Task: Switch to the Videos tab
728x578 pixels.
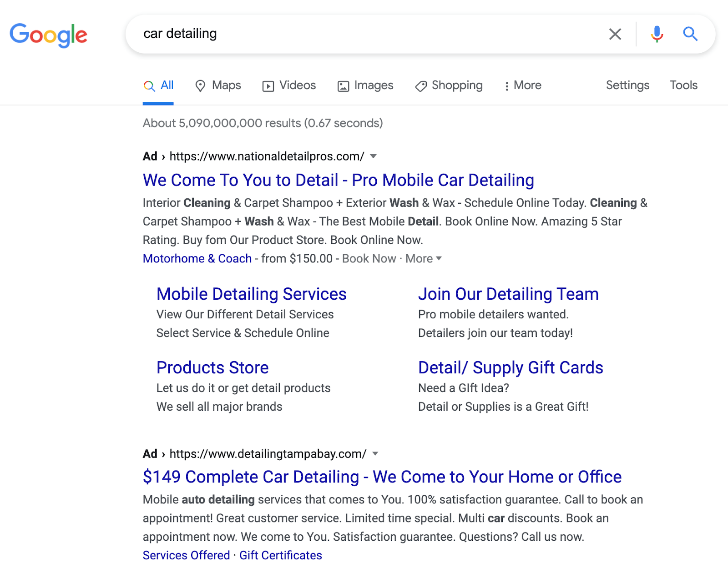Action: point(289,85)
